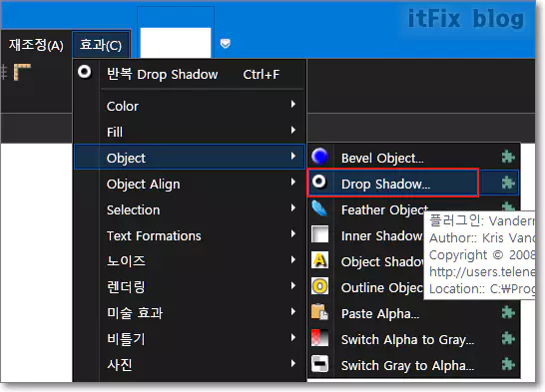Open the 렌더링 submenu
The height and width of the screenshot is (392, 545).
coord(190,287)
